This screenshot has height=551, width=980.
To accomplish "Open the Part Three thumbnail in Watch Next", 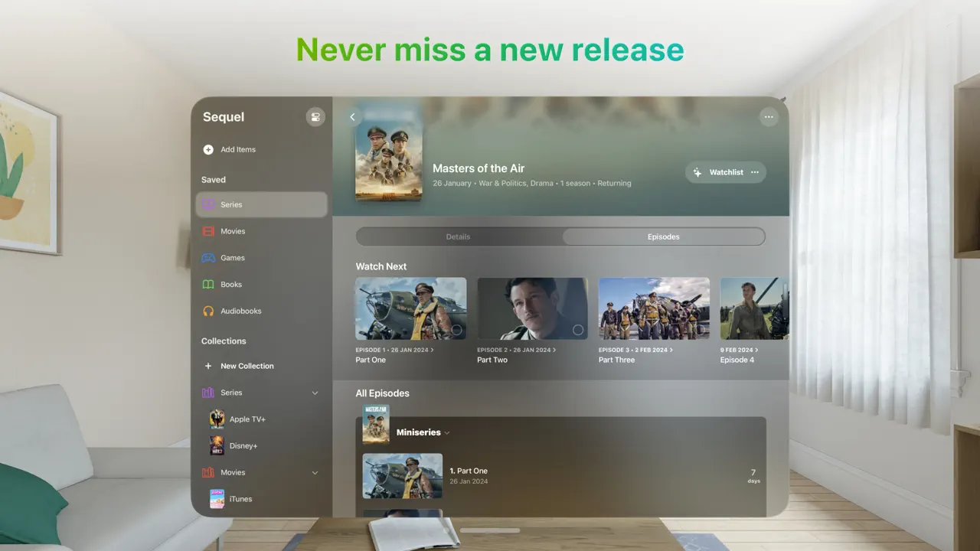I will tap(654, 308).
